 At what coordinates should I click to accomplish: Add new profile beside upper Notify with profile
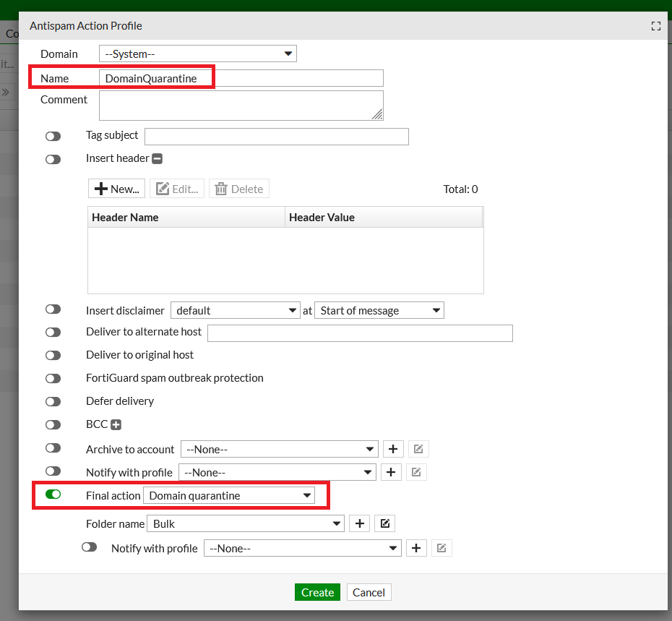click(391, 472)
